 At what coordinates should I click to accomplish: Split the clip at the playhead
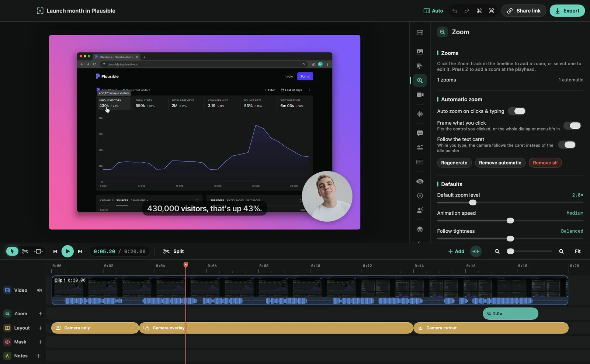point(173,251)
